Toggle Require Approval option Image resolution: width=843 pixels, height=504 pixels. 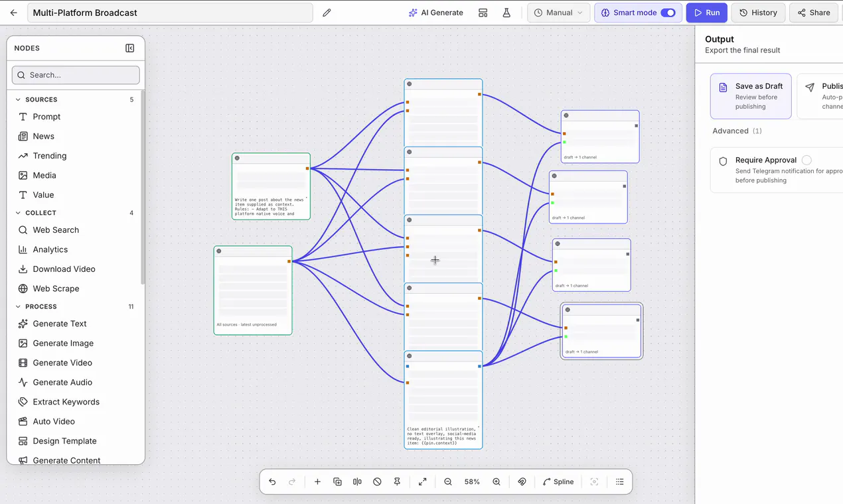click(x=806, y=160)
